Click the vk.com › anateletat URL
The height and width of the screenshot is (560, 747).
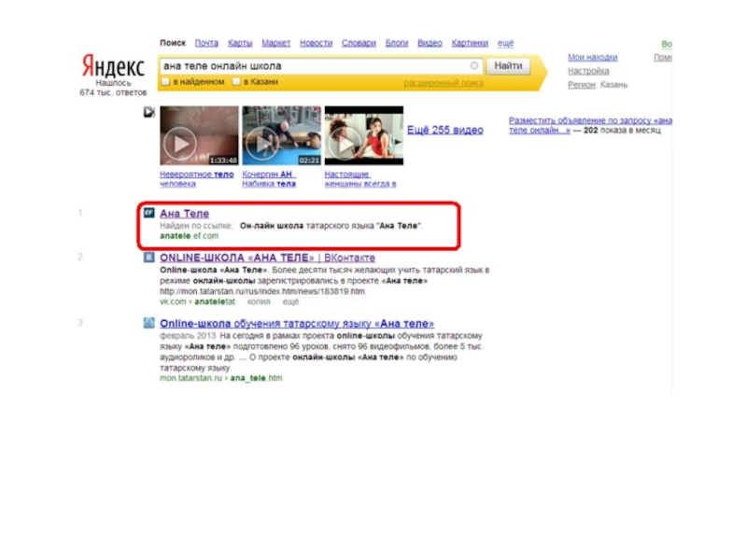click(x=197, y=301)
